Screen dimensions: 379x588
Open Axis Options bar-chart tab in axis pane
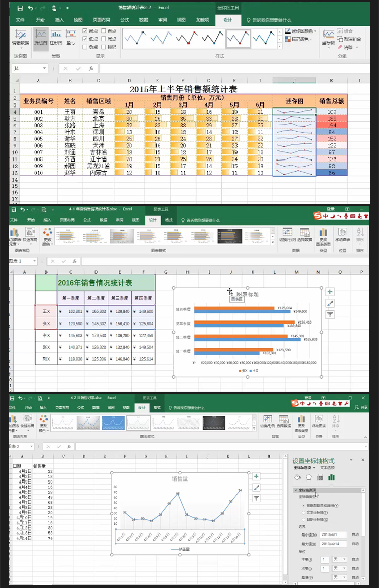pos(331,477)
